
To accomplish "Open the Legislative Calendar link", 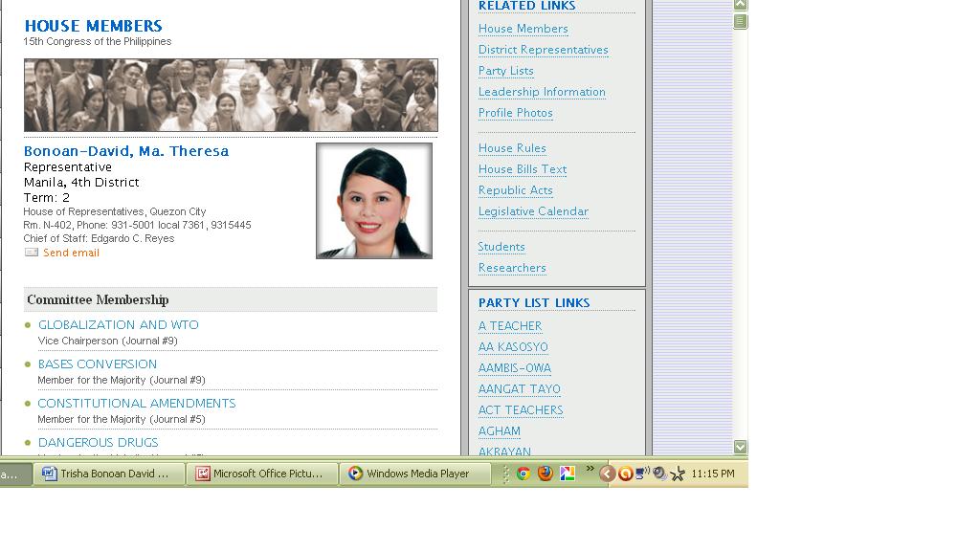I will tap(533, 211).
